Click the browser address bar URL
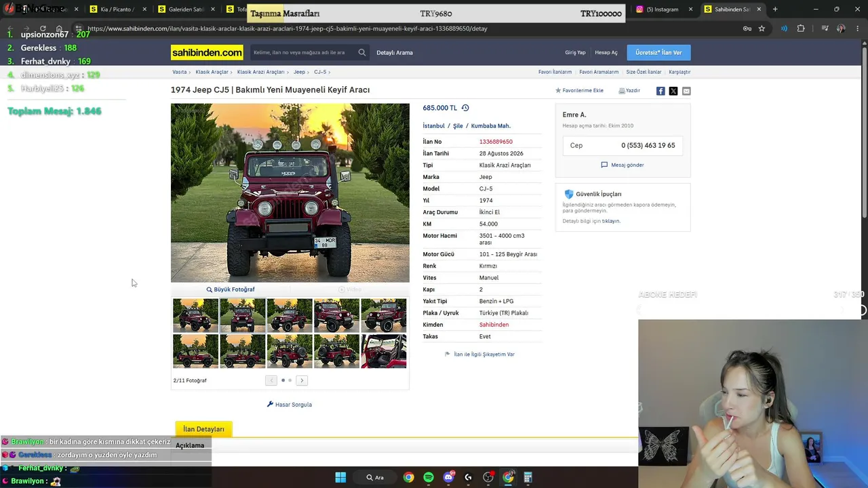868x488 pixels. coord(288,28)
